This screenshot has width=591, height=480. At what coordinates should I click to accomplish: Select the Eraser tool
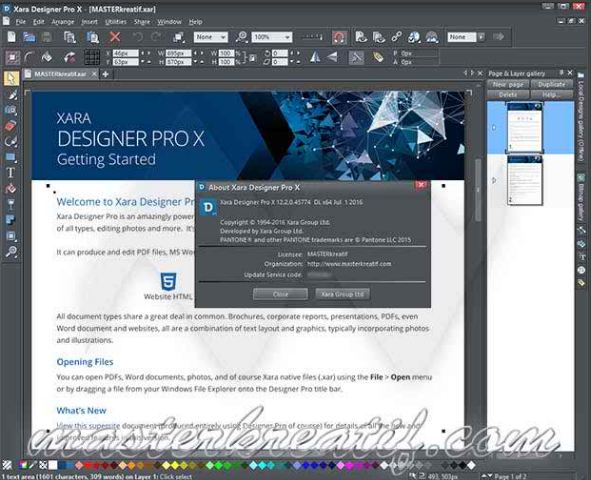[x=11, y=125]
